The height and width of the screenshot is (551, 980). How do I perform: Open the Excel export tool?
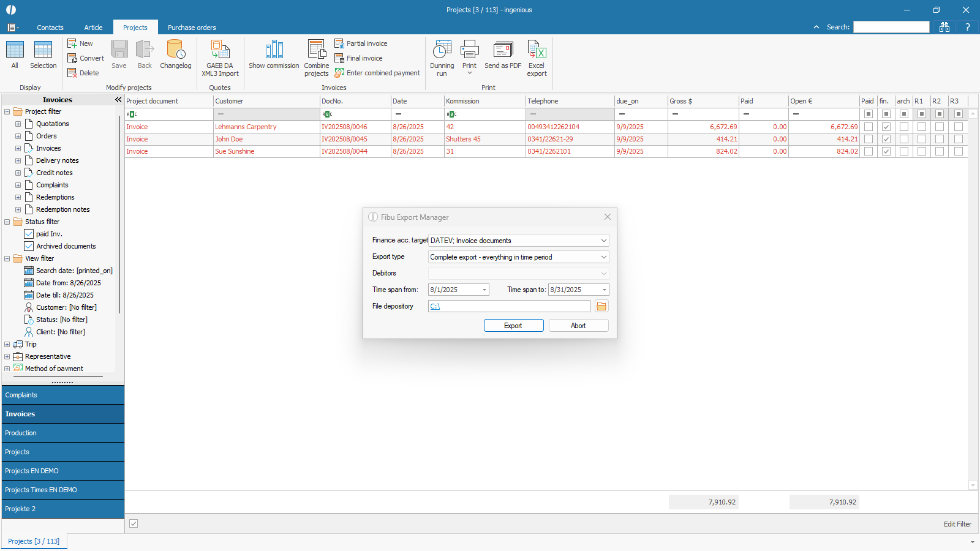(537, 51)
